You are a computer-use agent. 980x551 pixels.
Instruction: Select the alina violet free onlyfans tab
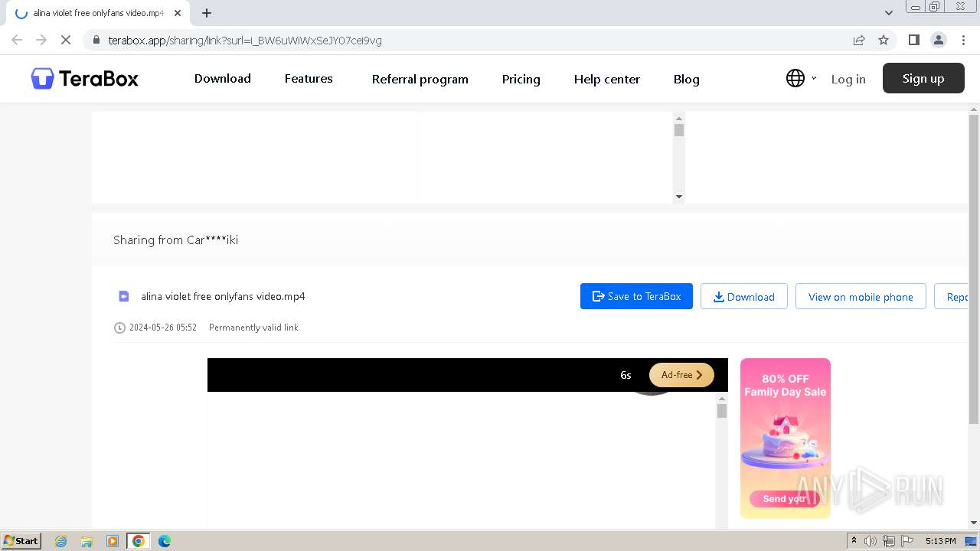click(98, 13)
